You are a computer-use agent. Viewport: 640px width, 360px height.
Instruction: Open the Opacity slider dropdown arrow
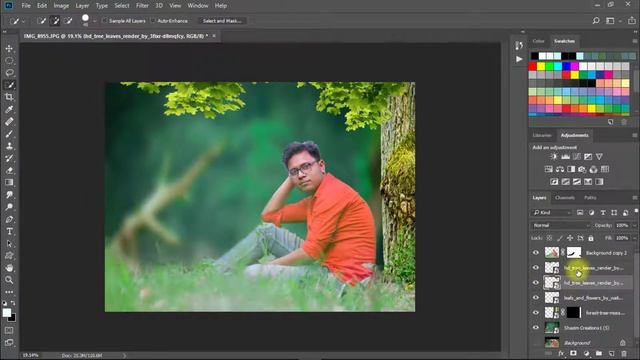(x=634, y=225)
